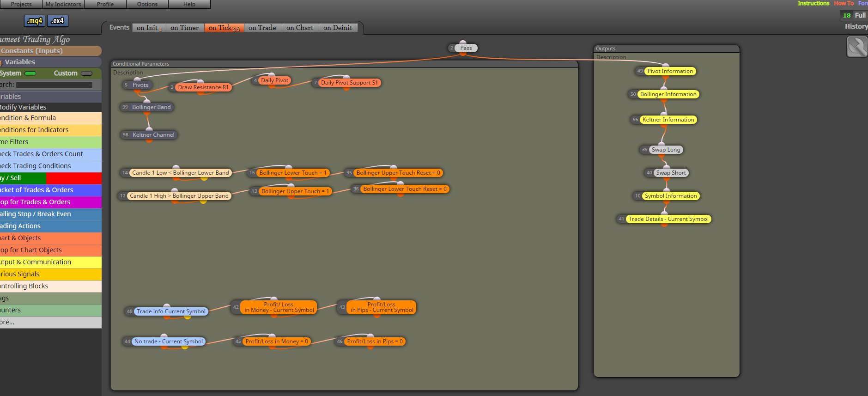Select the Daily Pivot block

[x=274, y=80]
